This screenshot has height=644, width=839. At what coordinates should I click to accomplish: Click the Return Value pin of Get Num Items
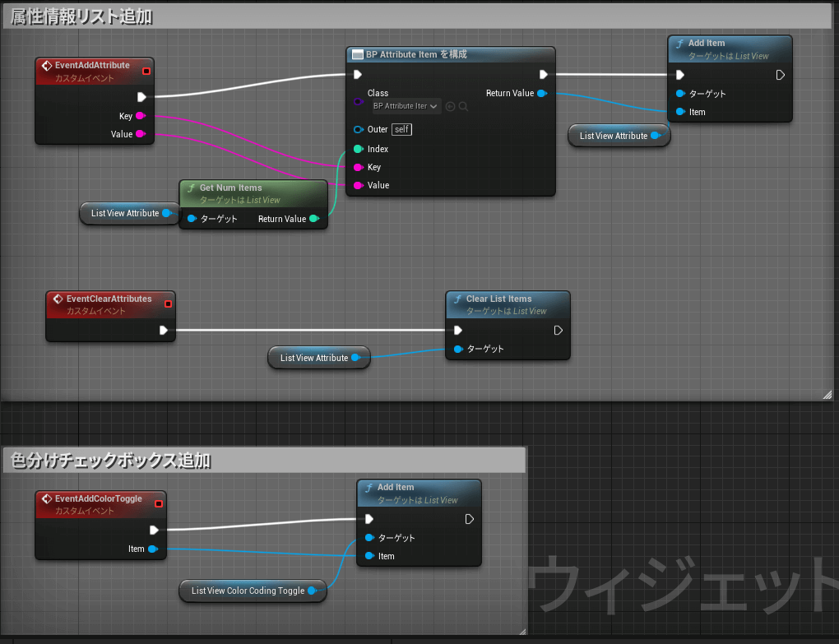(x=314, y=219)
